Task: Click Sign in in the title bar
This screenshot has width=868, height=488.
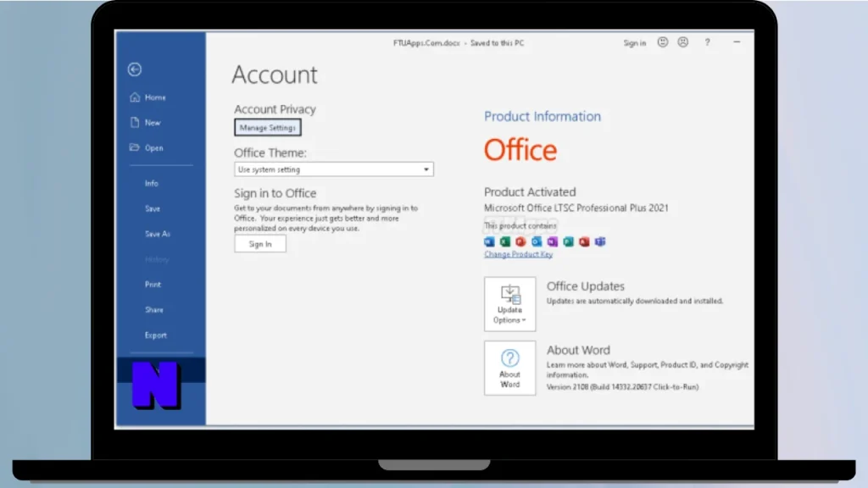Action: tap(634, 42)
